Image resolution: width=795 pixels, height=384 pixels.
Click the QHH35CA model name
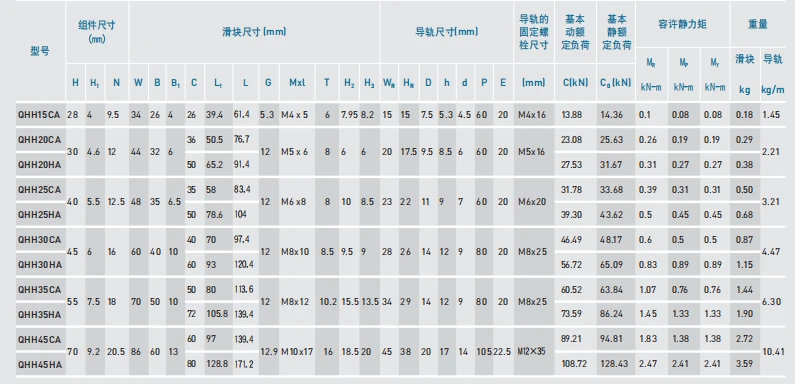point(39,289)
